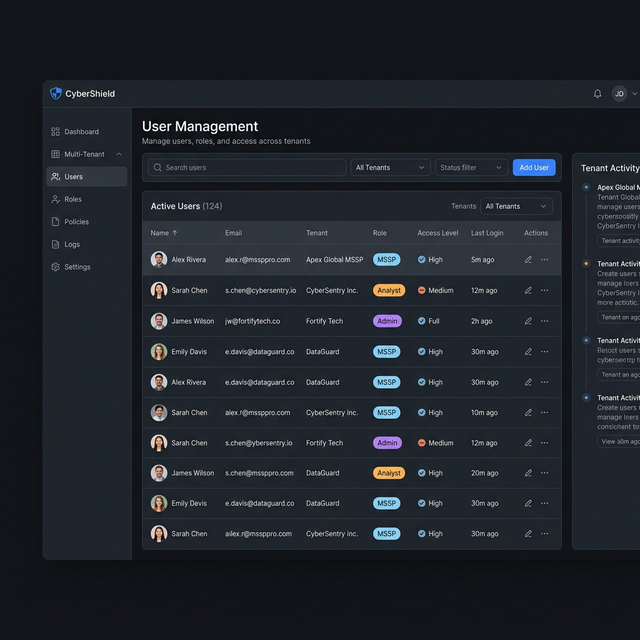This screenshot has height=640, width=640.
Task: Click the JD profile avatar
Action: (x=619, y=94)
